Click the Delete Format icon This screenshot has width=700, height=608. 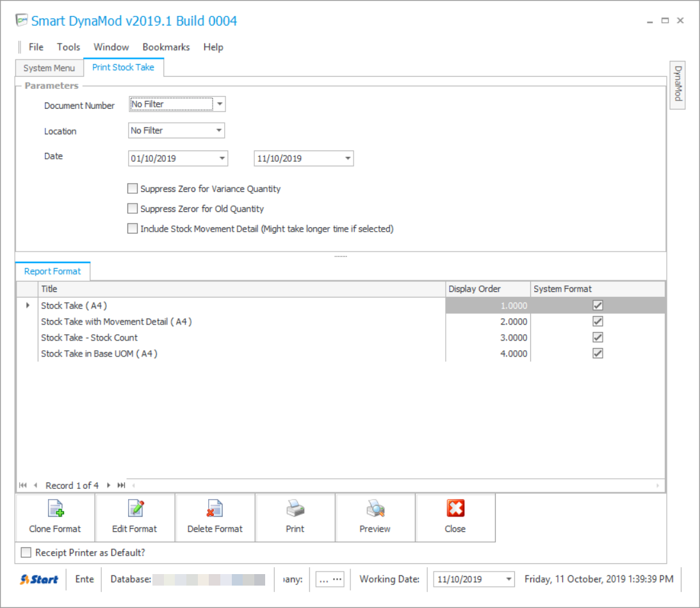coord(215,509)
